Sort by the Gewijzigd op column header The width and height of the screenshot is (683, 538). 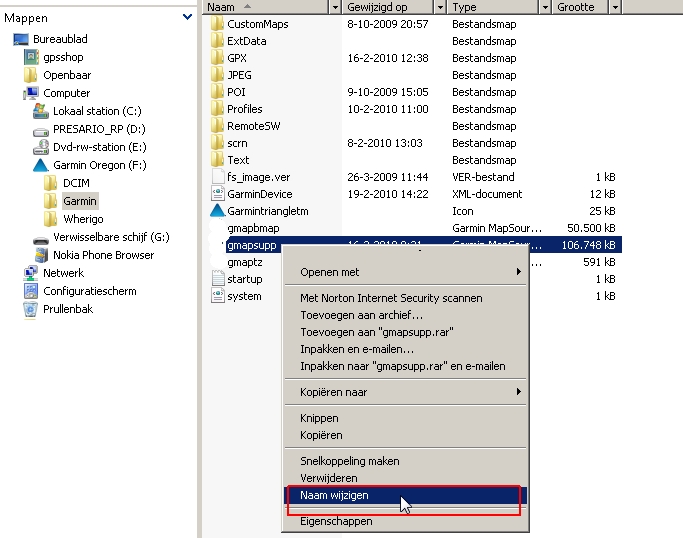389,7
